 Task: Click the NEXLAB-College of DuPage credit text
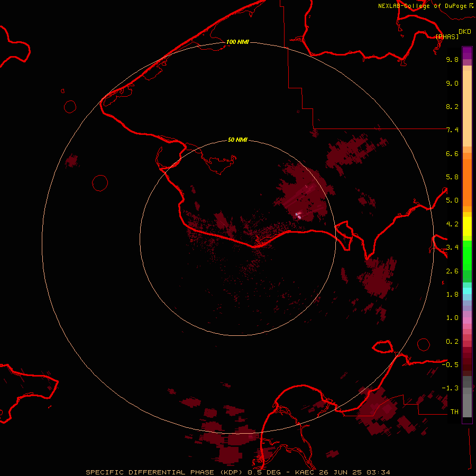[x=422, y=6]
